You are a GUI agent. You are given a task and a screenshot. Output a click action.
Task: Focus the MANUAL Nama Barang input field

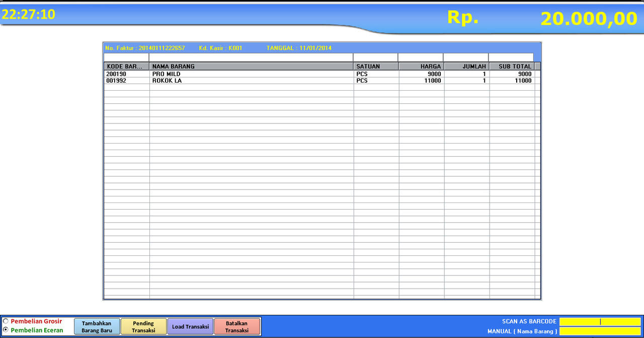pos(600,331)
